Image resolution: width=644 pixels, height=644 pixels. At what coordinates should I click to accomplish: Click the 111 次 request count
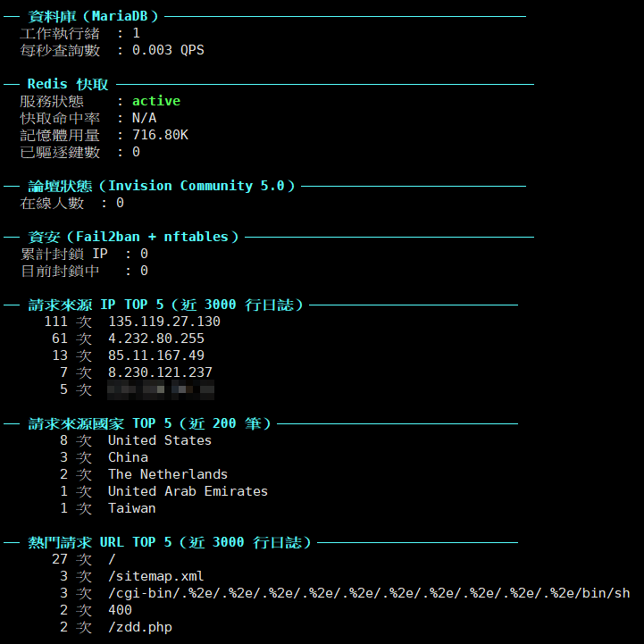click(x=68, y=322)
